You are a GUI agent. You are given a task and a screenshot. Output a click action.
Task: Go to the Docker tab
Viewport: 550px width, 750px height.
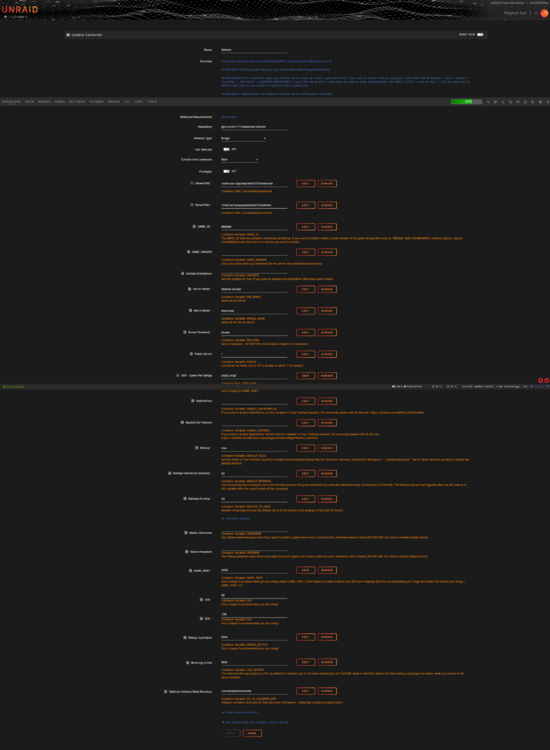[x=114, y=101]
